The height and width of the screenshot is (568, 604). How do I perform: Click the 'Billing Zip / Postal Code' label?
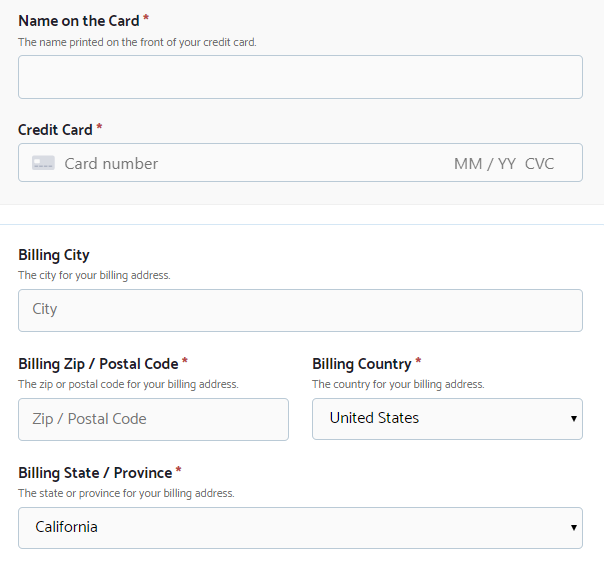click(x=98, y=364)
